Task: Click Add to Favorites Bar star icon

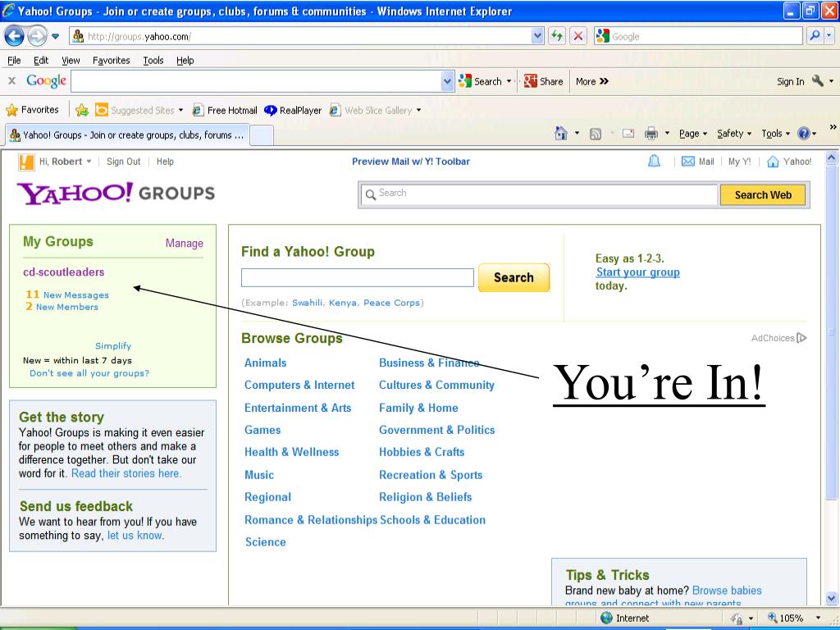Action: 82,111
